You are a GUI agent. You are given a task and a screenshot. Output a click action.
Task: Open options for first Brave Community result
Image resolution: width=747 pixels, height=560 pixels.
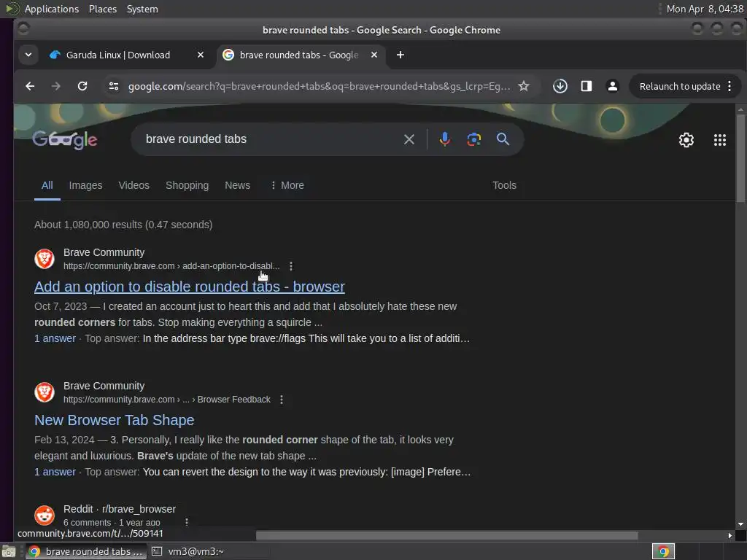point(291,266)
